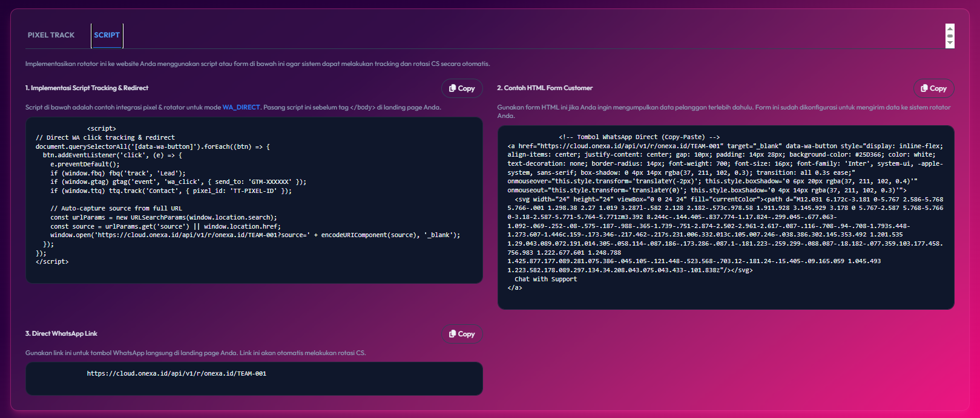
Task: Click the closing </a> tag line
Action: (515, 288)
